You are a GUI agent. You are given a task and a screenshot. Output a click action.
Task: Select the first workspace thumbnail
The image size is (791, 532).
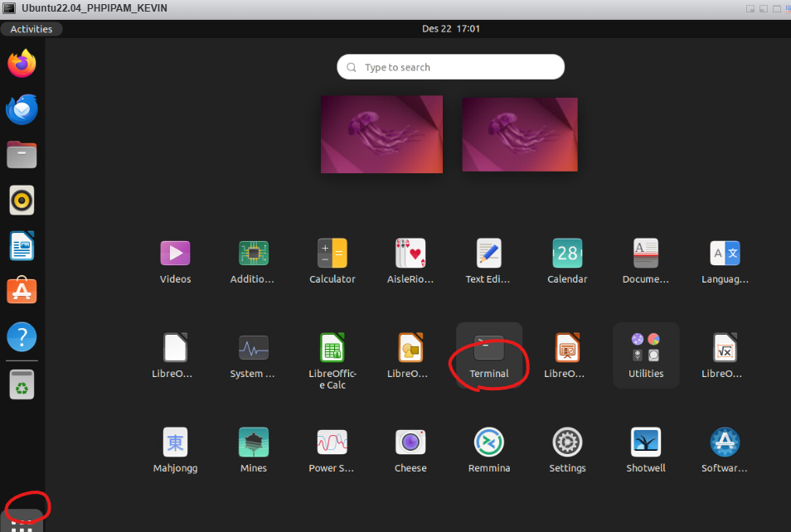[x=382, y=134]
